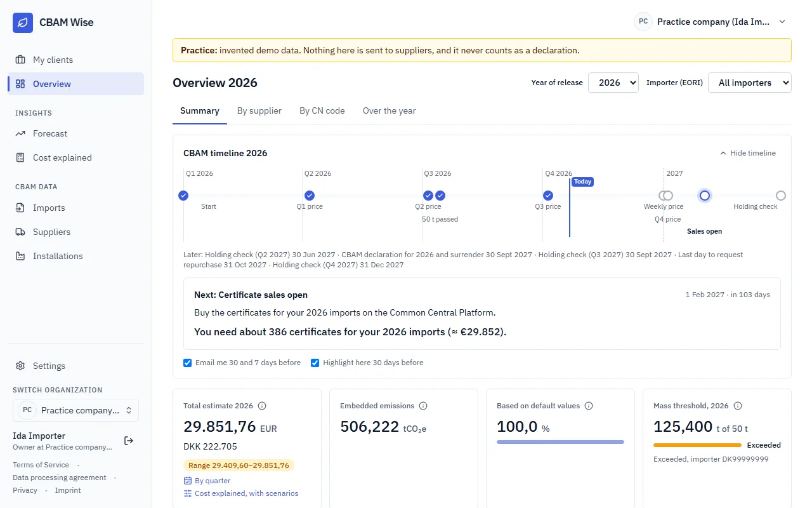Click the CBAM Wise leaf logo icon
The image size is (812, 508).
coord(23,22)
